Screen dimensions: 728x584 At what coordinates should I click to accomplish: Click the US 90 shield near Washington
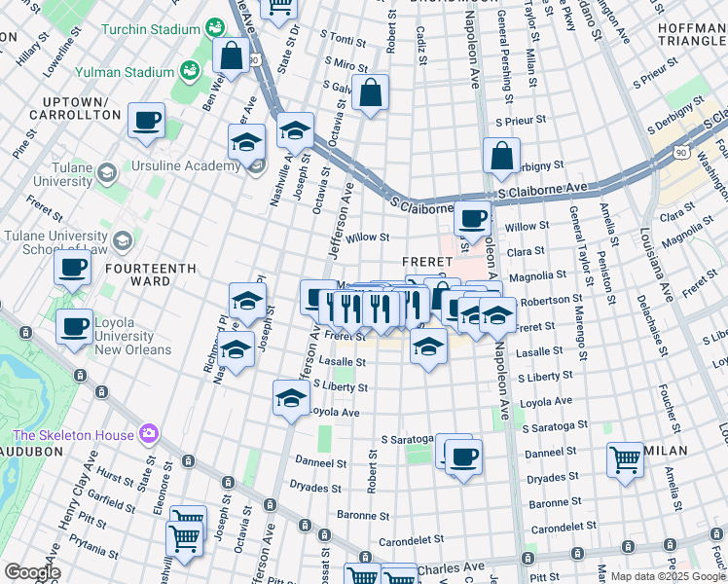click(681, 153)
